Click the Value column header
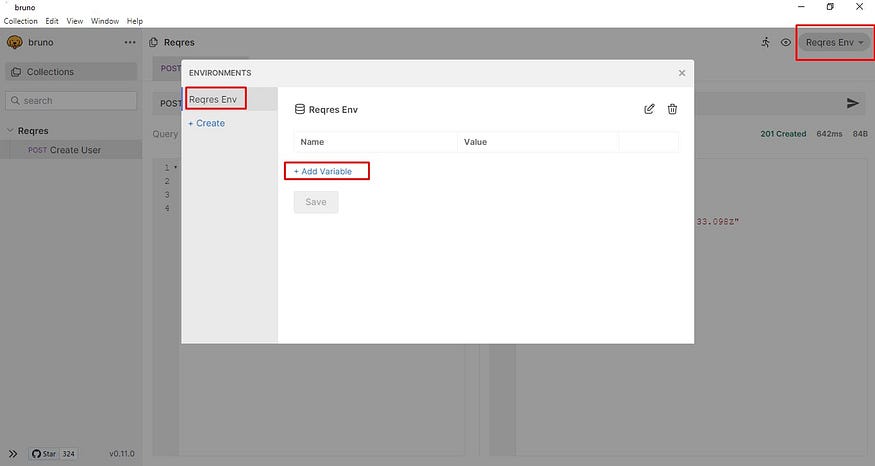875x466 pixels. (x=475, y=142)
